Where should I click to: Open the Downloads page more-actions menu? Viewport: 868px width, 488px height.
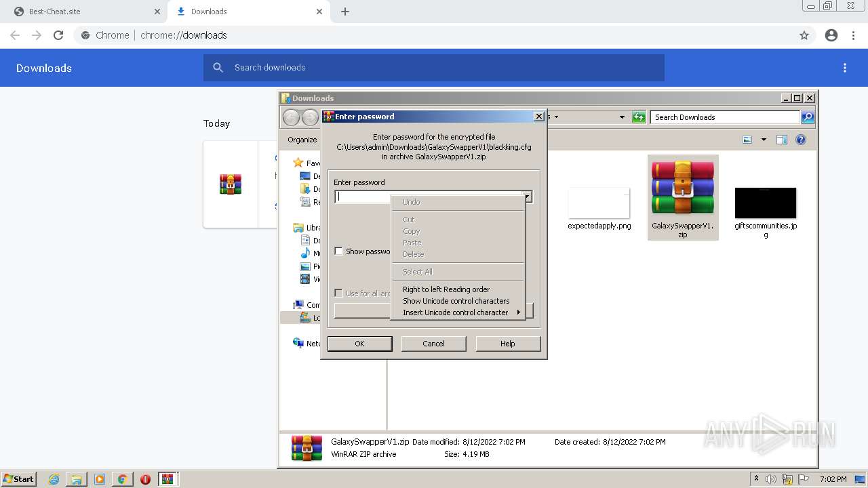pyautogui.click(x=845, y=68)
